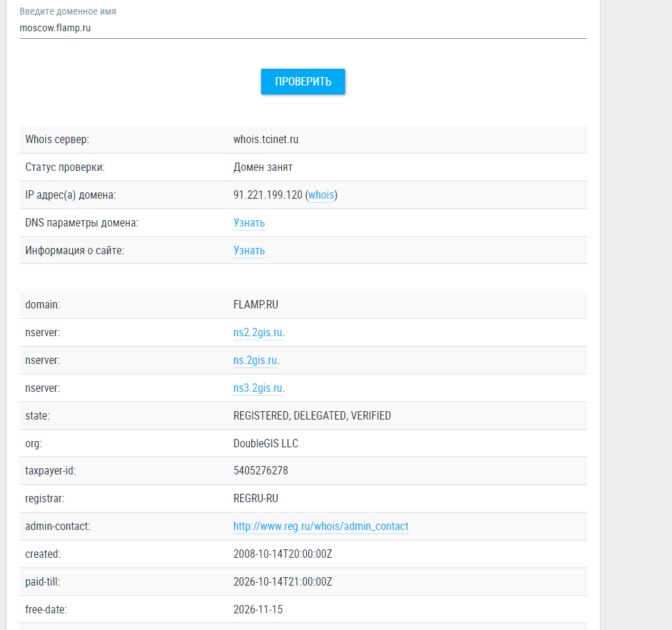Select the taxpayer-id value 5405276278
The image size is (672, 630).
[260, 470]
